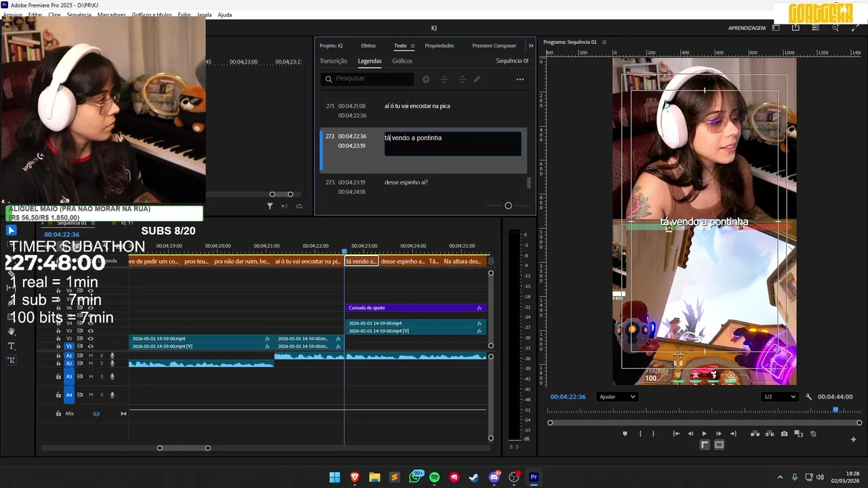The height and width of the screenshot is (488, 868).
Task: Switch to the Transcrição tab
Action: tap(333, 61)
